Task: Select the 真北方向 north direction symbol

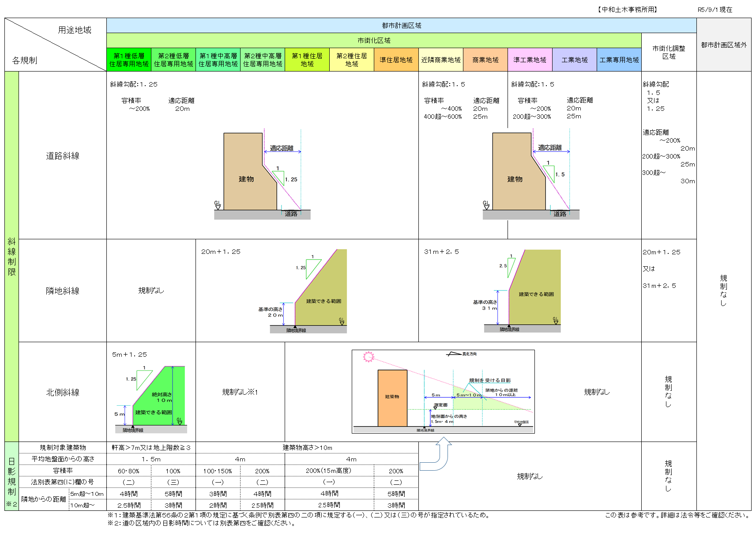Action: [x=454, y=354]
